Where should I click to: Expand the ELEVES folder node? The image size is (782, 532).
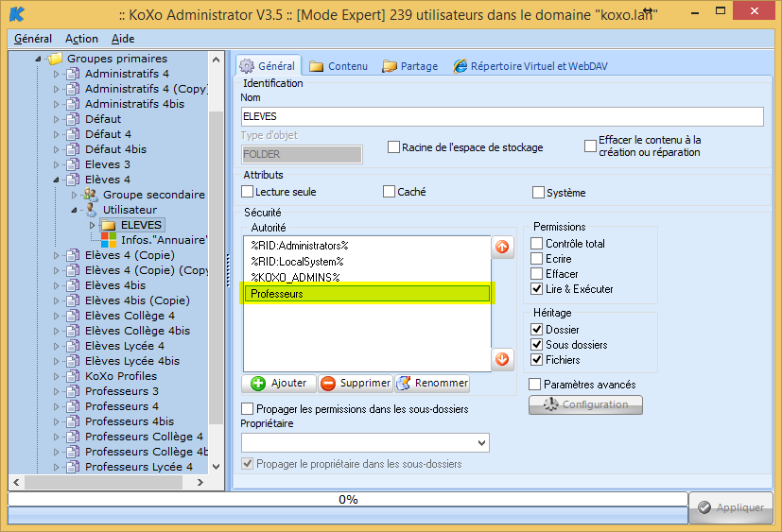pos(92,225)
